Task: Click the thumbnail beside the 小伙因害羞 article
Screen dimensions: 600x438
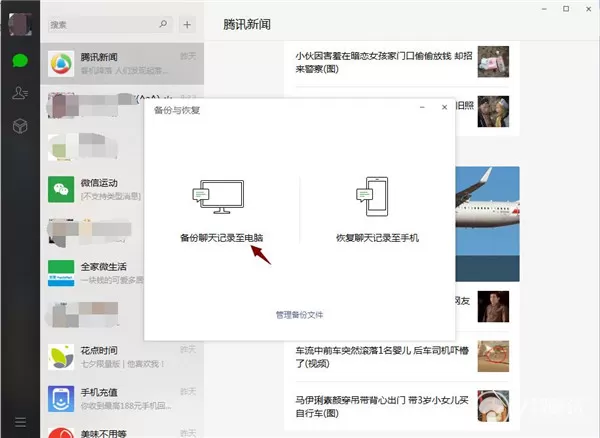Action: [x=493, y=62]
